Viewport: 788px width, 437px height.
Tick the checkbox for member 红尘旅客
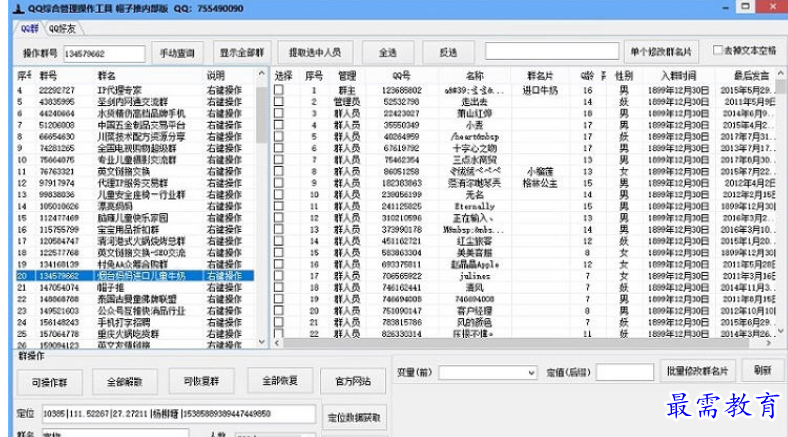pos(279,241)
